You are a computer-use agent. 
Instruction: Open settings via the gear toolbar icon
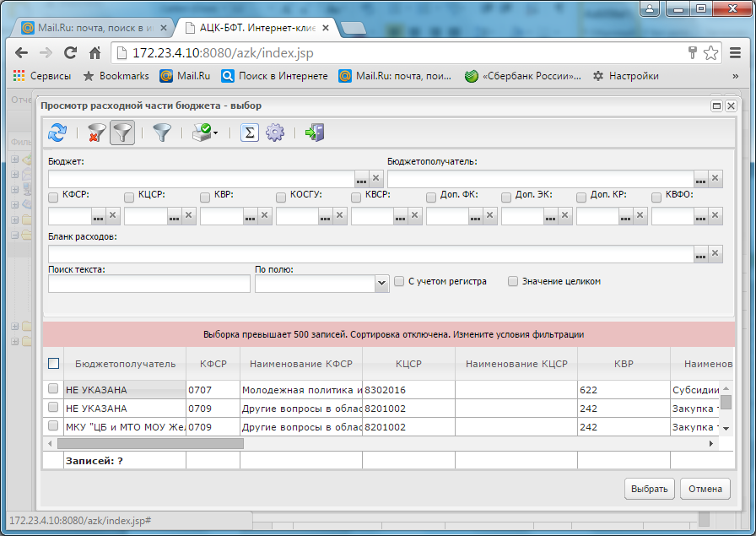click(275, 133)
